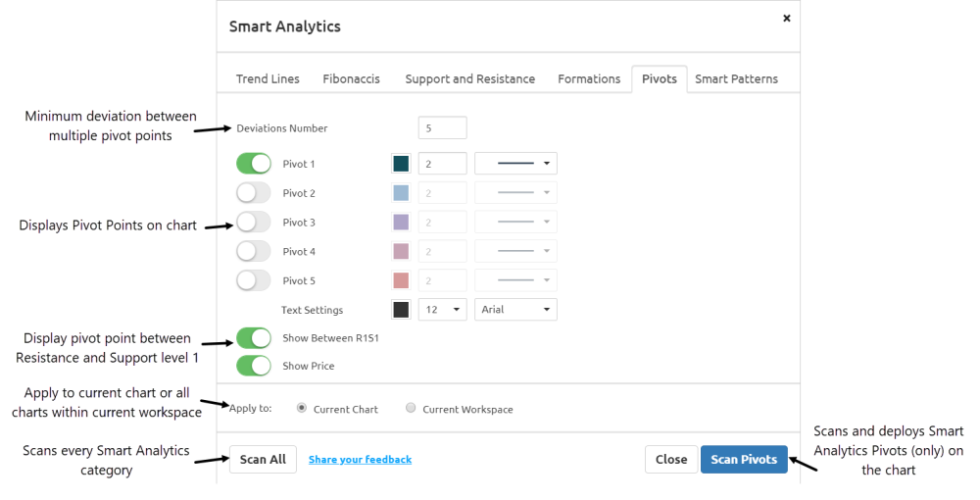This screenshot has height=500, width=980.
Task: Open the Arial font dropdown
Action: pyautogui.click(x=515, y=310)
